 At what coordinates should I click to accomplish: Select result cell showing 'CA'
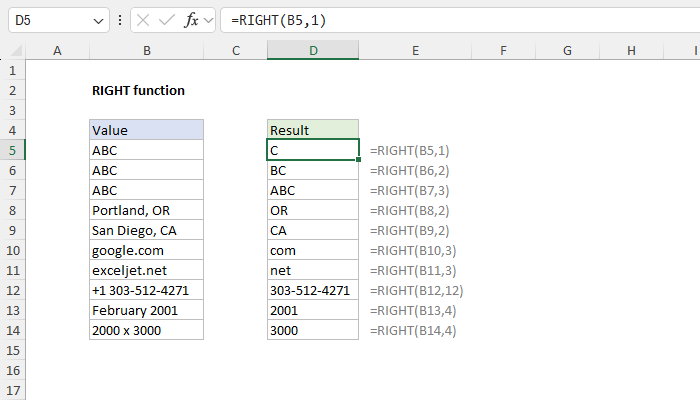pos(313,230)
